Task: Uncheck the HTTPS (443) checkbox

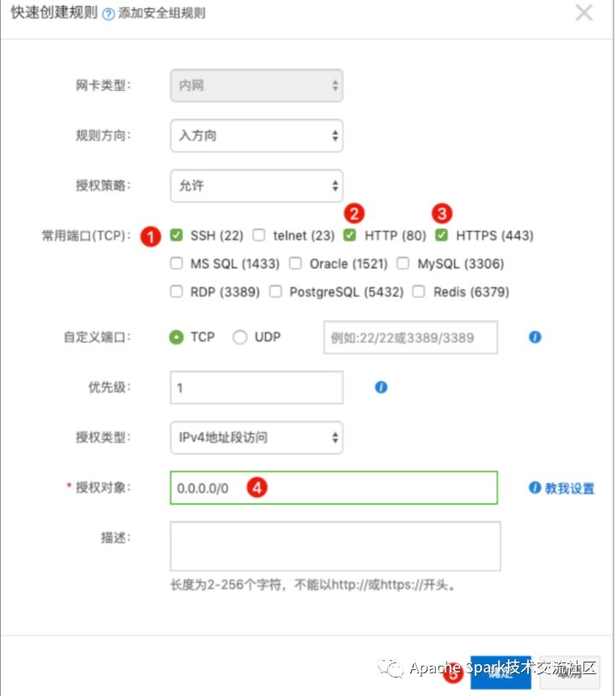Action: pyautogui.click(x=442, y=235)
